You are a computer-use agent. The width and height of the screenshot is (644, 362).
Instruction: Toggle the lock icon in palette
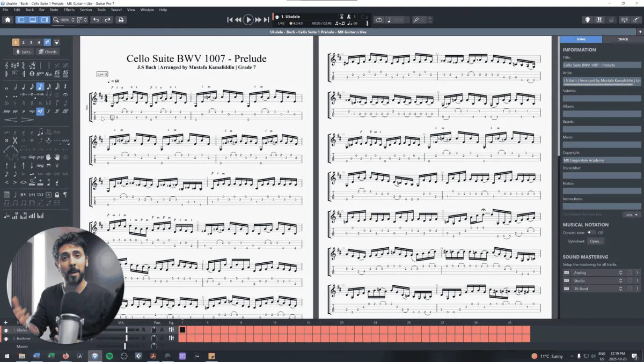coord(57,194)
